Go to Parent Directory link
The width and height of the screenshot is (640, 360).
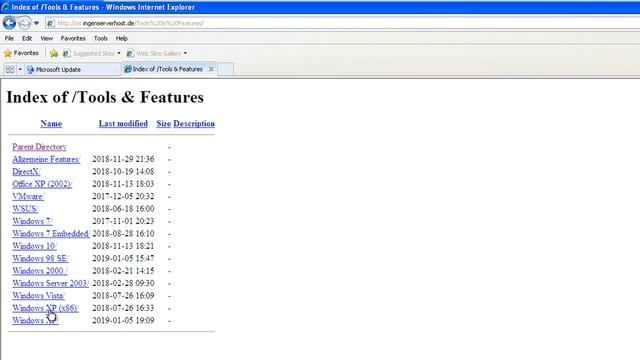point(39,147)
